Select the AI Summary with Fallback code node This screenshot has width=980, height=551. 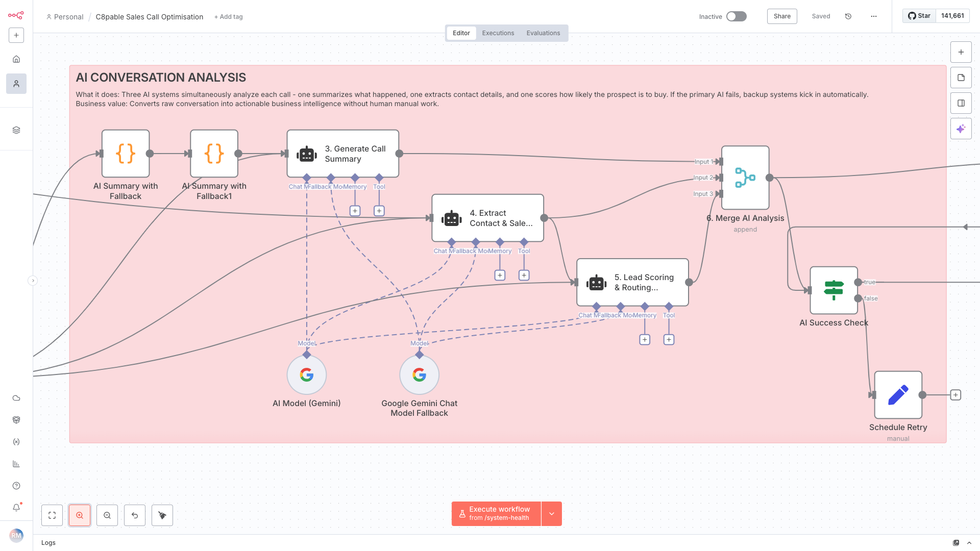tap(126, 154)
